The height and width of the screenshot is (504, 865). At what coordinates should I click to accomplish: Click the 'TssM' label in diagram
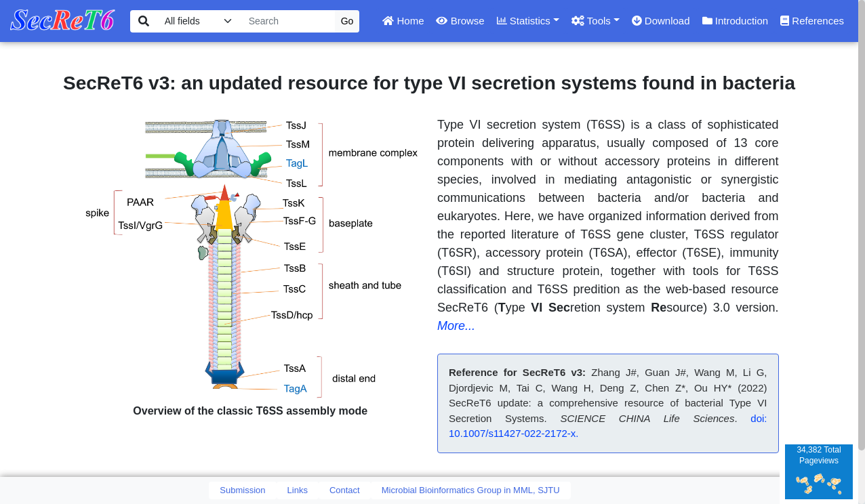tap(298, 144)
